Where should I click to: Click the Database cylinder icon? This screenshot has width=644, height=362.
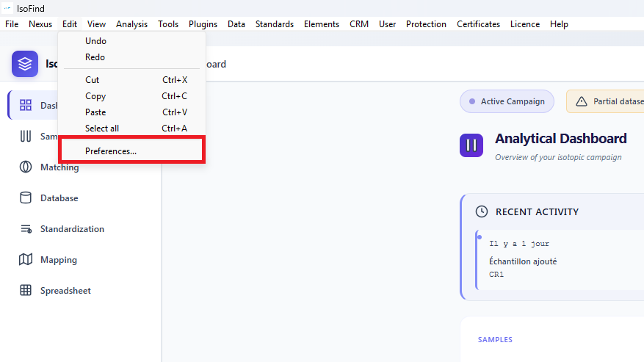[26, 198]
